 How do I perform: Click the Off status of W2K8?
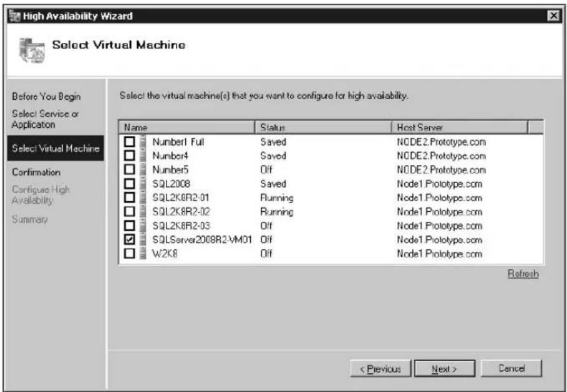266,254
